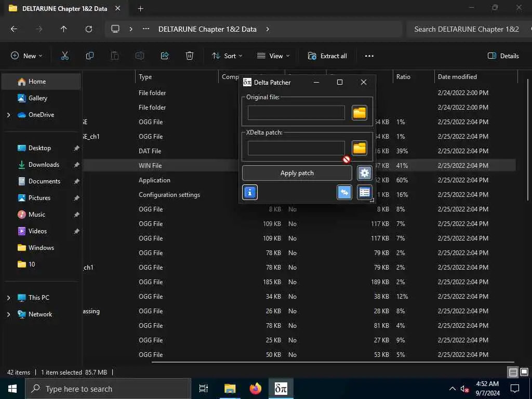
Task: Click Delete trash icon in Explorer toolbar
Action: tap(190, 56)
